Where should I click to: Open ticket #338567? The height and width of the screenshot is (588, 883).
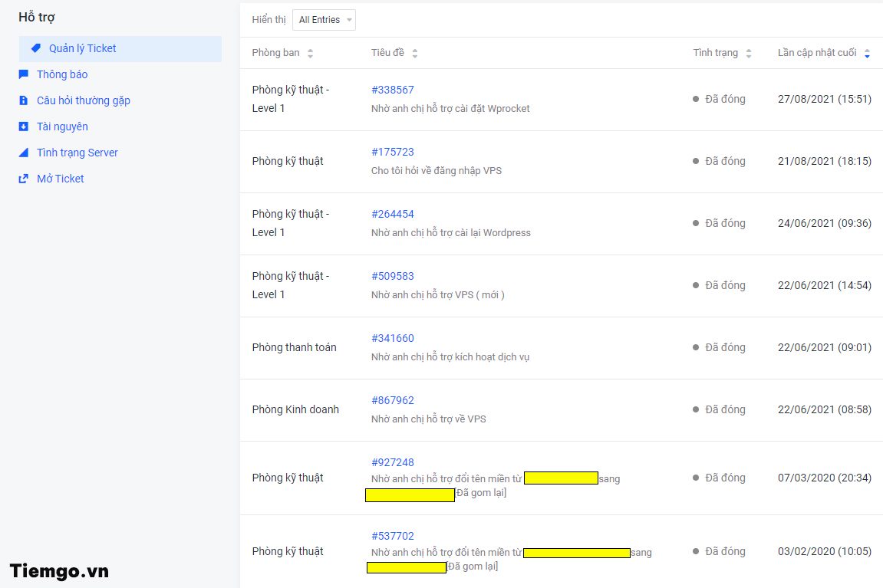392,90
